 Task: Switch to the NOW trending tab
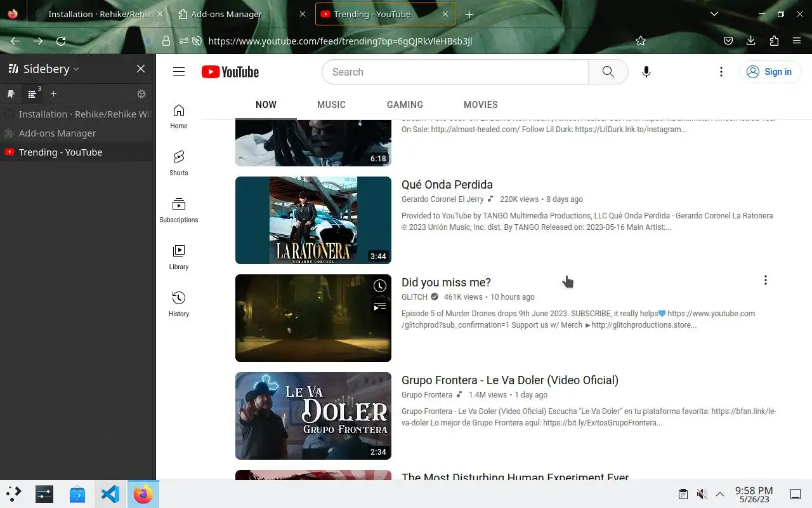[x=266, y=105]
